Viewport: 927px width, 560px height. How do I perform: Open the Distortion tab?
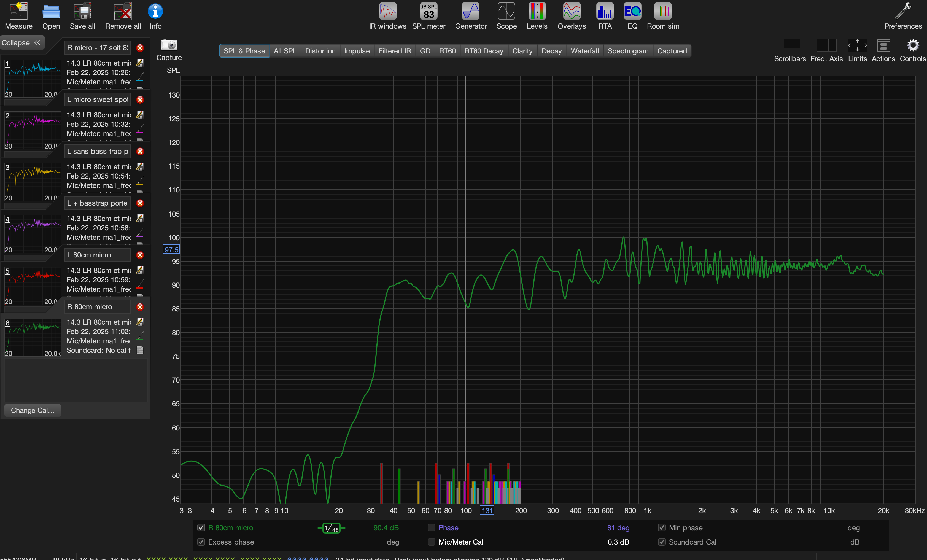click(x=320, y=51)
